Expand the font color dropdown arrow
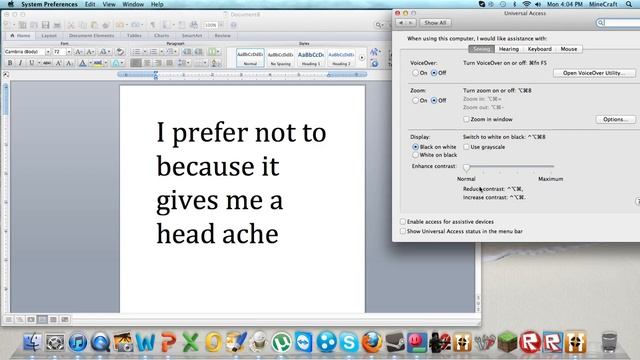Image resolution: width=640 pixels, height=360 pixels. tap(90, 63)
